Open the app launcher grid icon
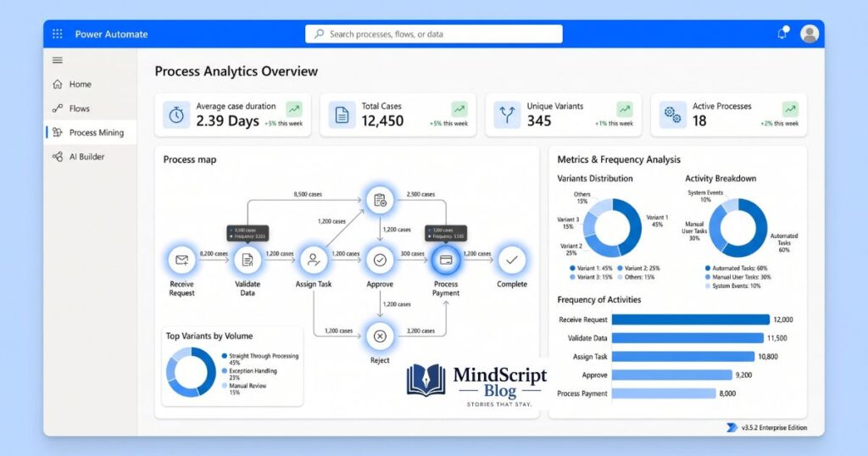The image size is (868, 456). tap(58, 34)
